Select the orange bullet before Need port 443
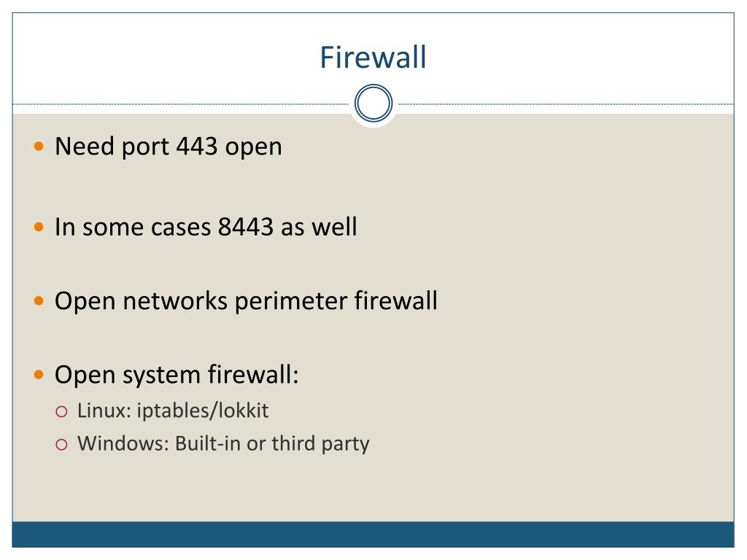 [x=39, y=146]
